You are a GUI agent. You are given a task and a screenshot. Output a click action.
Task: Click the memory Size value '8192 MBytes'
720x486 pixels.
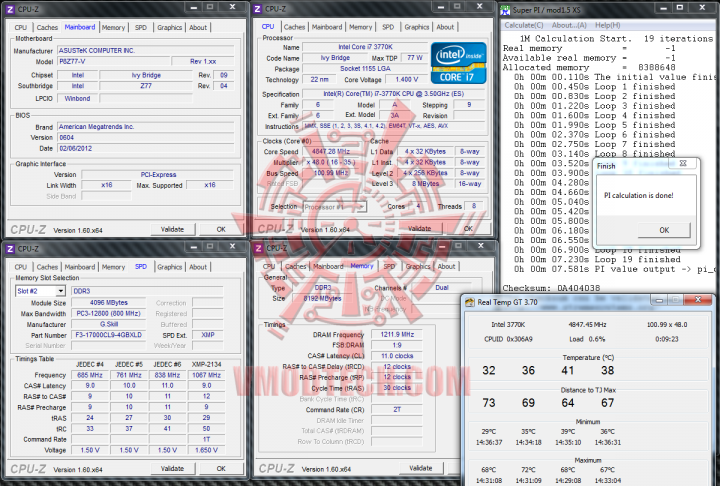tap(322, 299)
